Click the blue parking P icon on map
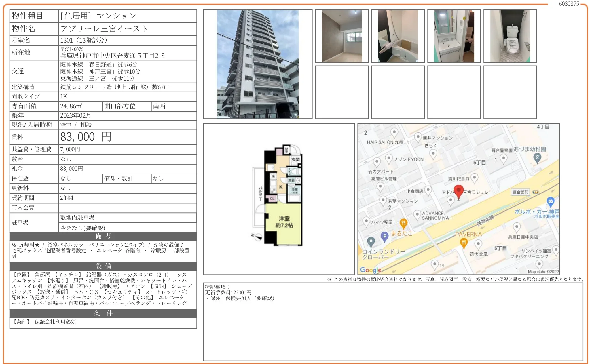This screenshot has height=364, width=592. 384,236
